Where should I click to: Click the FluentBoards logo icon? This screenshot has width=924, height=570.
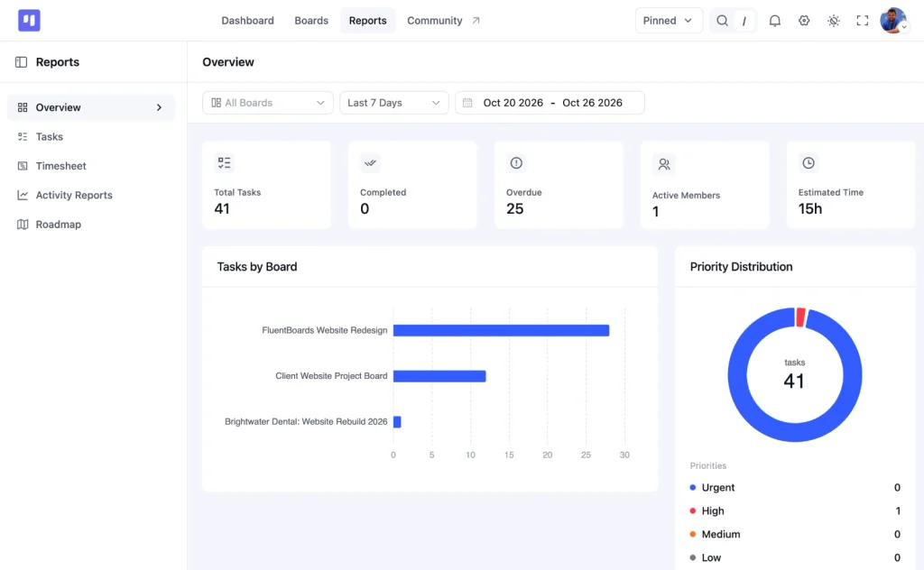29,21
